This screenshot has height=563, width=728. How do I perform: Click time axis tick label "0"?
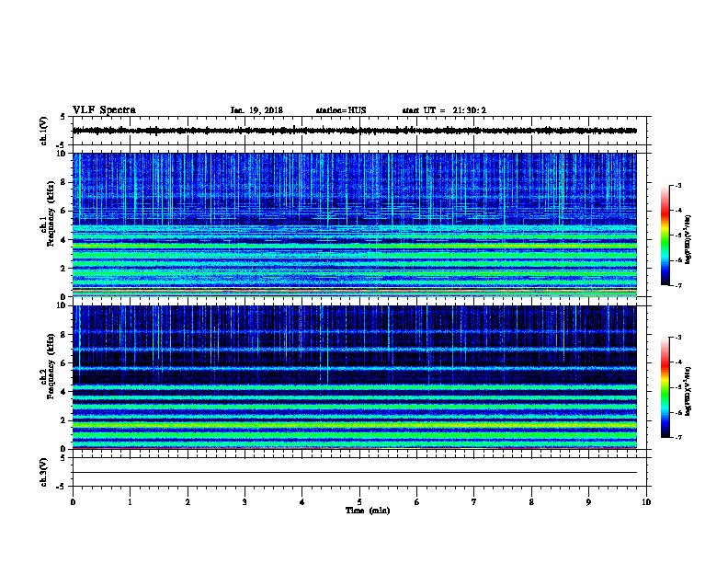(x=73, y=502)
